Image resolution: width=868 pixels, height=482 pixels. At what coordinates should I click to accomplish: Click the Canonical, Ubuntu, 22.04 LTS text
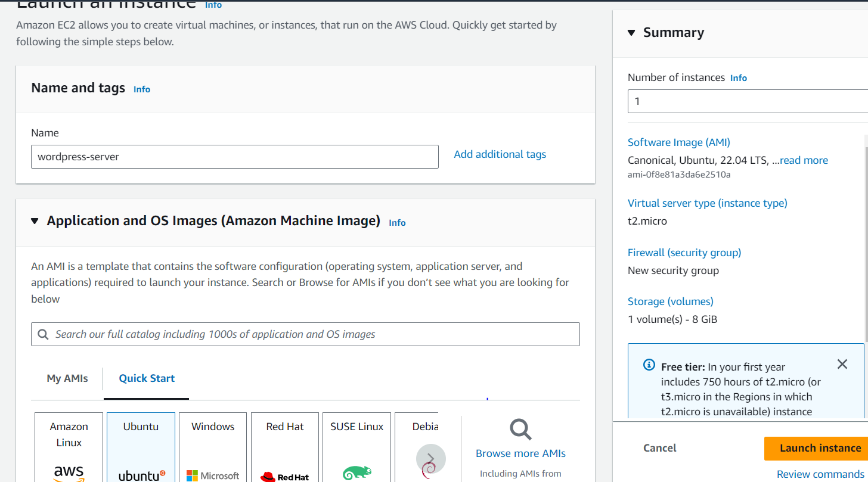pos(703,160)
